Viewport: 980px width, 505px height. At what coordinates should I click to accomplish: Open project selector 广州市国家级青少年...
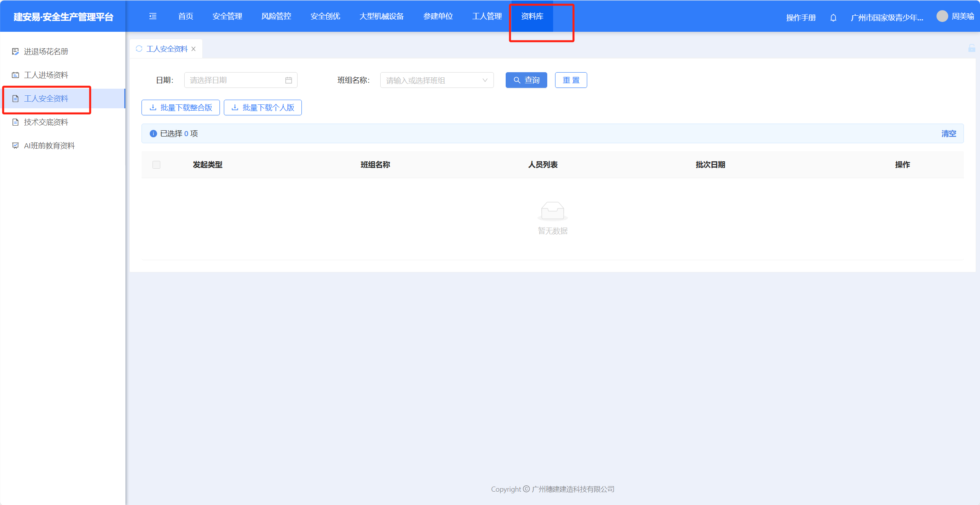887,18
